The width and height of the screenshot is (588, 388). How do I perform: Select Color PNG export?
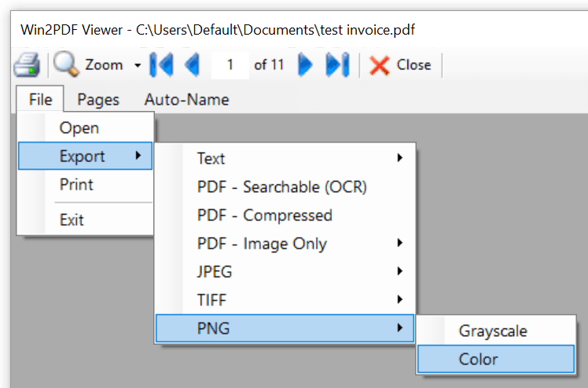coord(479,360)
